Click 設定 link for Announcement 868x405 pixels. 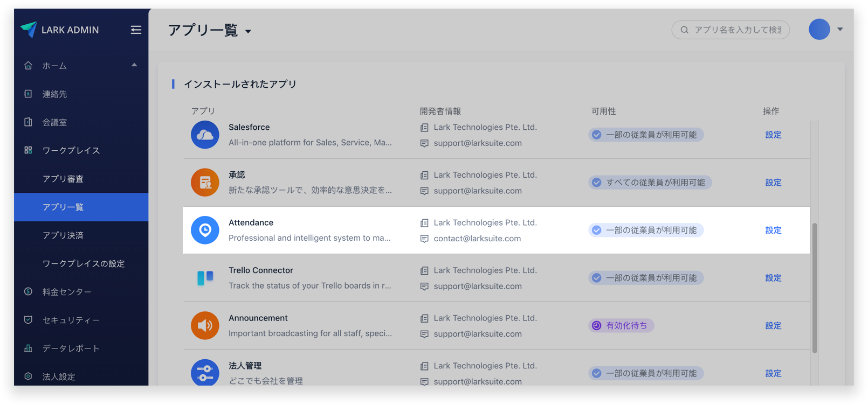[773, 325]
